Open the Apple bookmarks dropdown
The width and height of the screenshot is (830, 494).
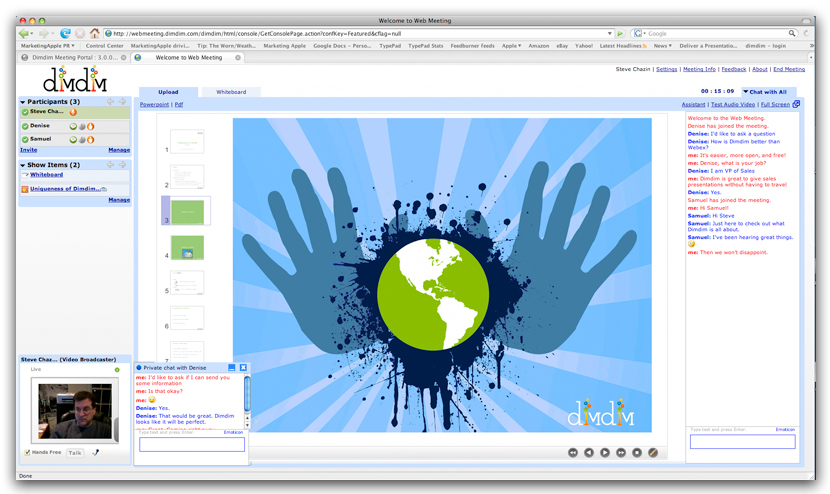click(511, 46)
